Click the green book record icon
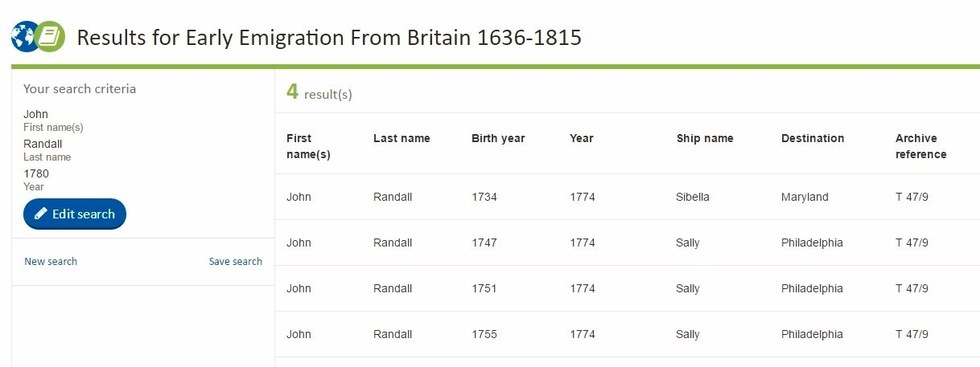 [x=50, y=36]
